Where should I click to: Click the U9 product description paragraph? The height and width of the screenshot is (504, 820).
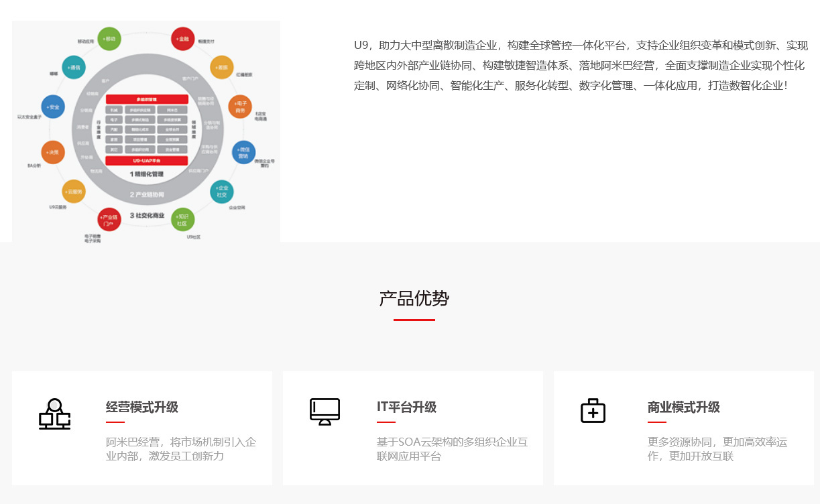(581, 66)
